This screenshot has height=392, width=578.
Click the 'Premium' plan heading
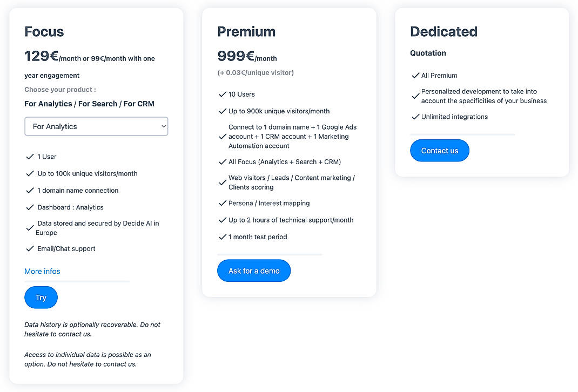point(246,31)
